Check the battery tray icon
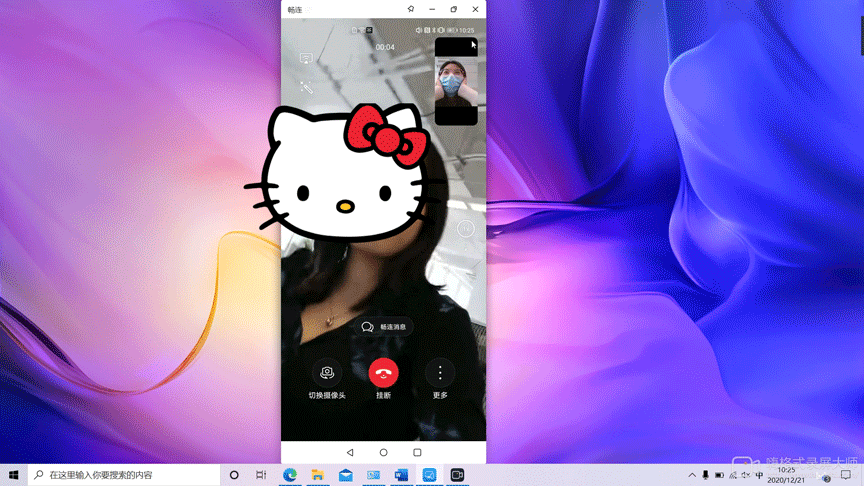864x486 pixels. pyautogui.click(x=719, y=474)
